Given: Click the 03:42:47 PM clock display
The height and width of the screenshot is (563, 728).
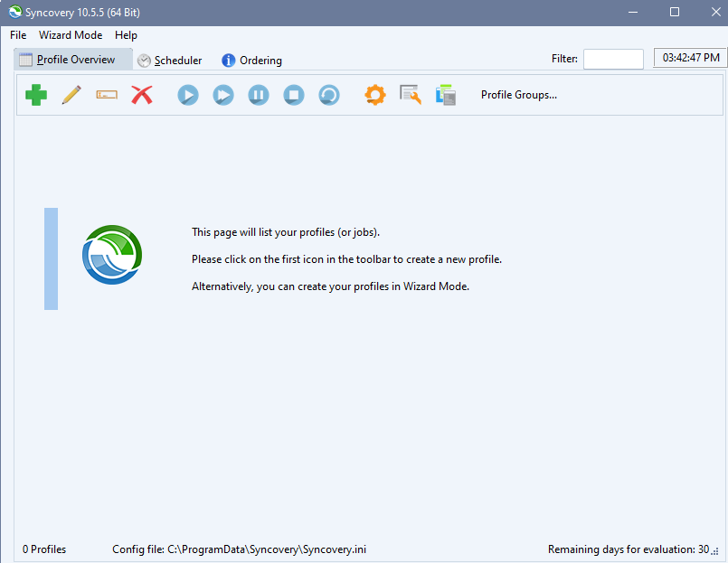Looking at the screenshot, I should [x=690, y=58].
